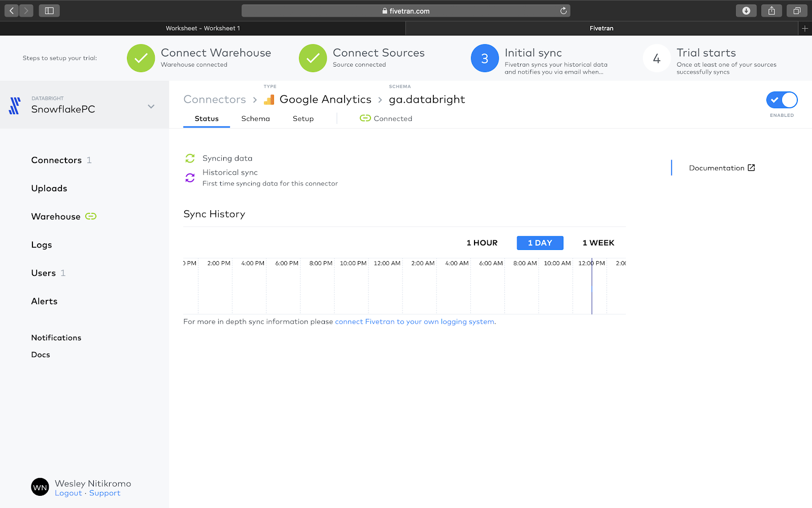Open Users in the sidebar
This screenshot has width=812, height=508.
pos(44,273)
